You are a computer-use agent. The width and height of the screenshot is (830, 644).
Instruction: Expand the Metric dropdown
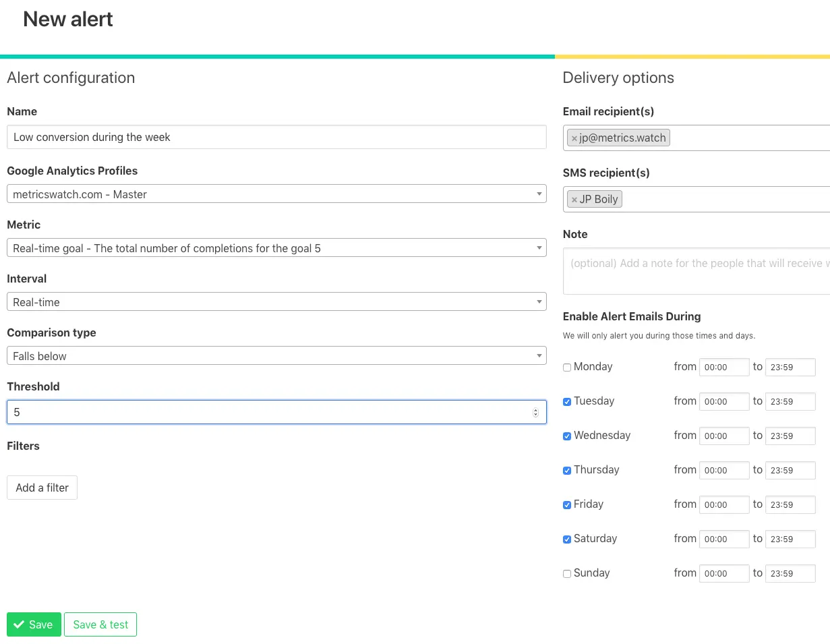(x=276, y=248)
